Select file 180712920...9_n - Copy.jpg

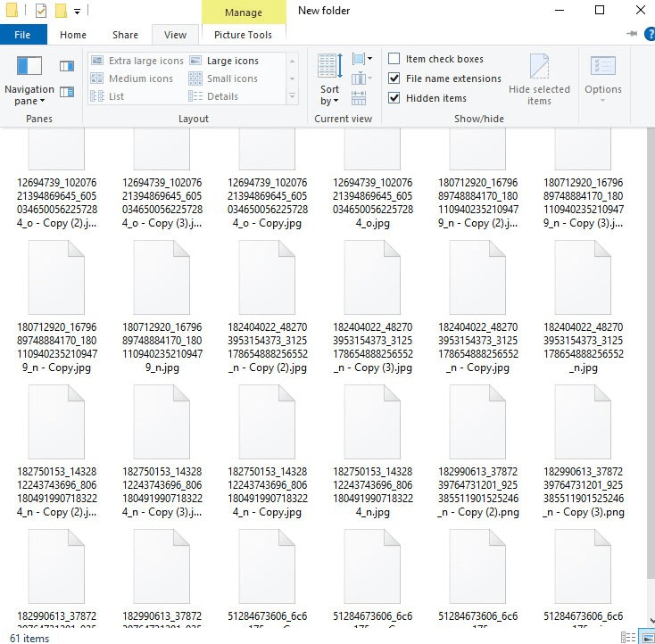pos(57,307)
